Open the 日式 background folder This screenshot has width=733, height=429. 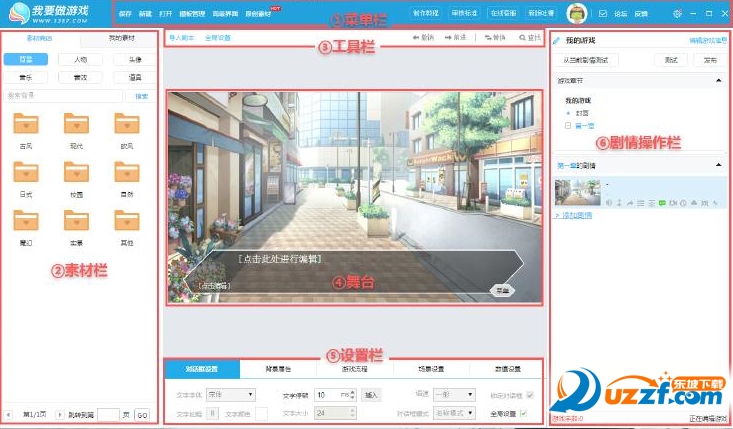tap(26, 172)
